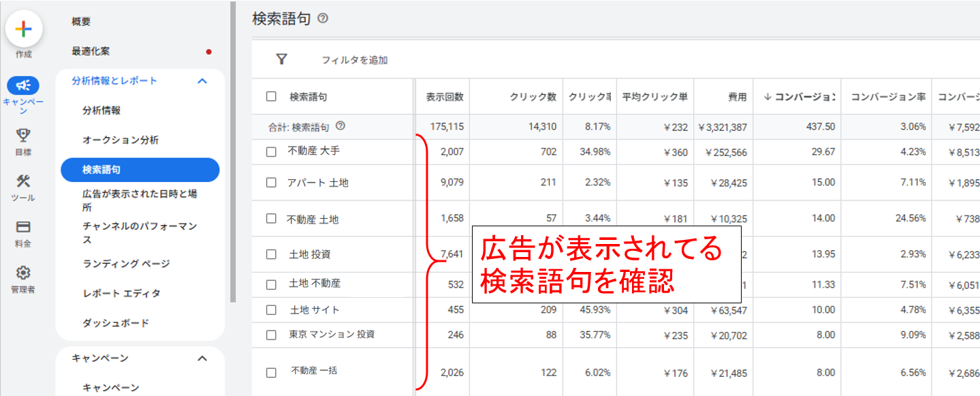Select the header checkbox for all search terms
This screenshot has height=396, width=980.
pyautogui.click(x=271, y=97)
